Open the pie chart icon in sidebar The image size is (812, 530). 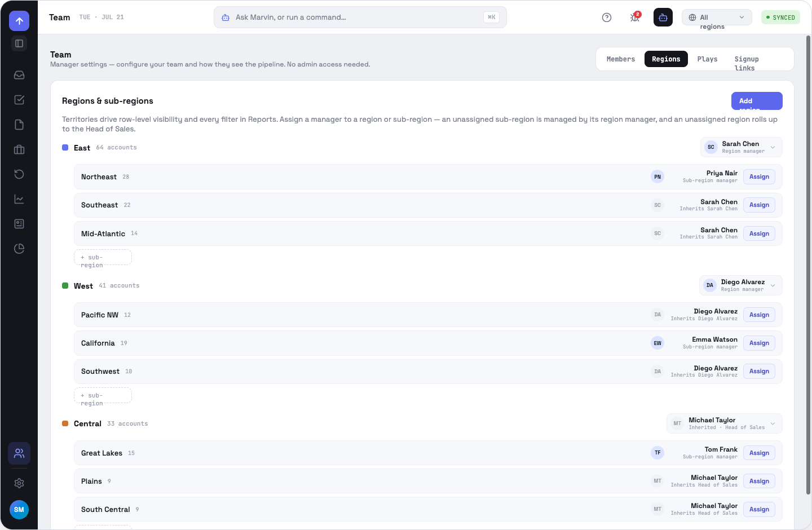click(19, 249)
